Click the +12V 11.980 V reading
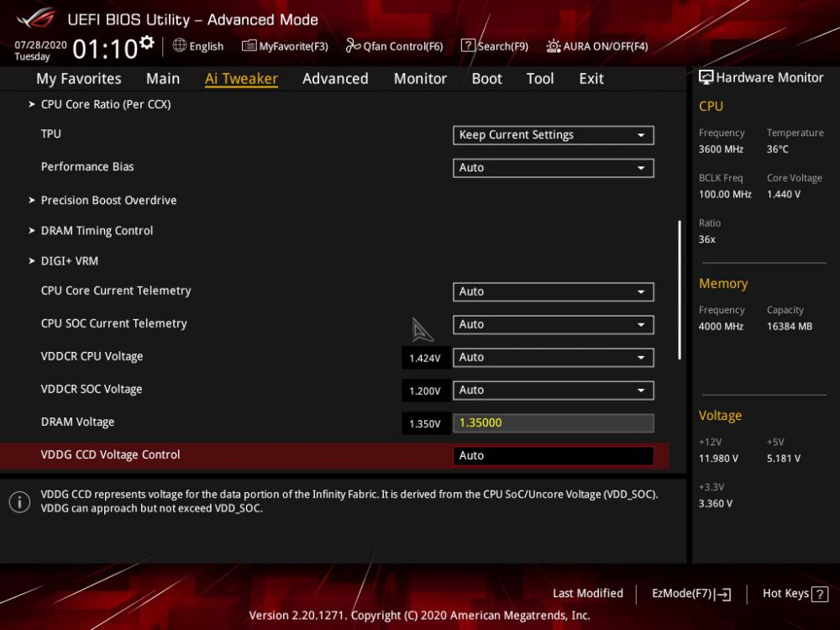Image resolution: width=840 pixels, height=630 pixels. [x=718, y=459]
